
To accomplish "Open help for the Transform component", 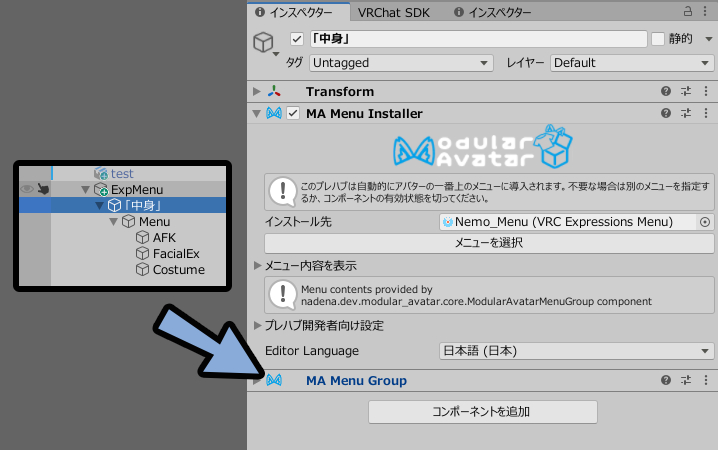I will pyautogui.click(x=666, y=91).
